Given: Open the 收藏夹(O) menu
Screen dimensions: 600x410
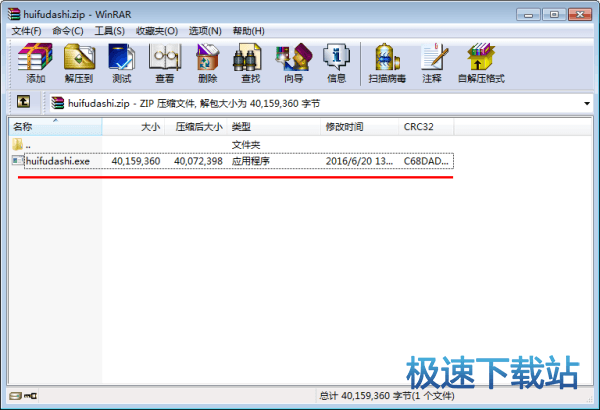Looking at the screenshot, I should (157, 31).
